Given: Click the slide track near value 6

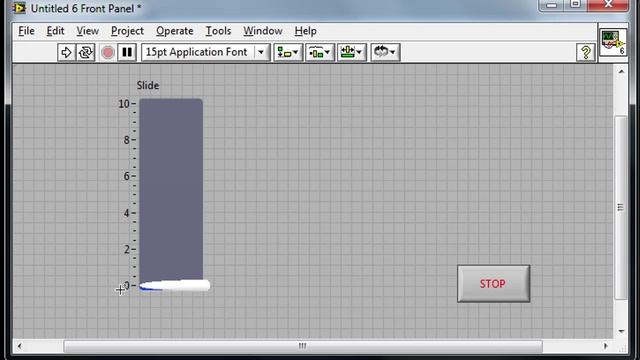Looking at the screenshot, I should (171, 176).
